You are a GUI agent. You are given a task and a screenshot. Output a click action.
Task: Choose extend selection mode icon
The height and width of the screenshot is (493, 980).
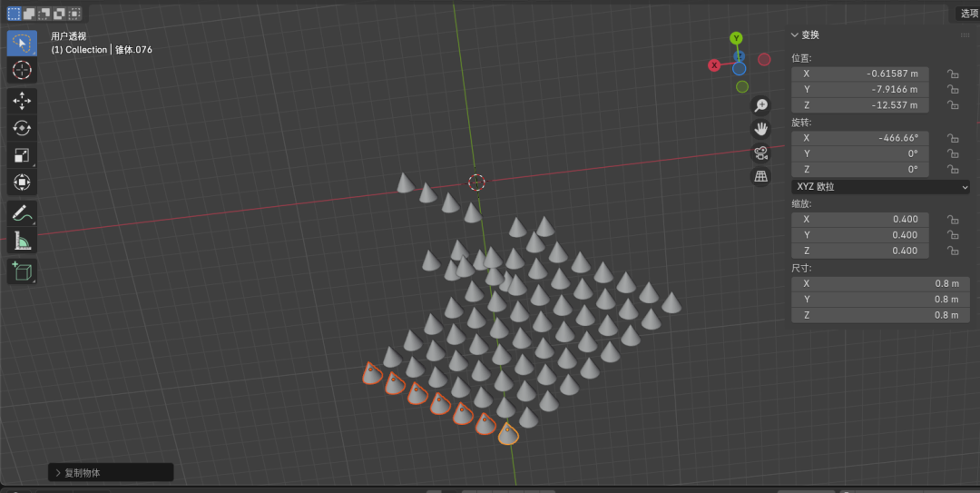tap(29, 13)
